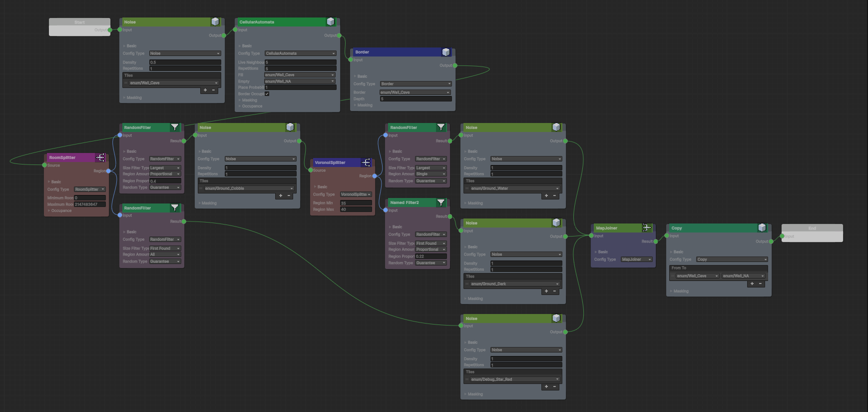This screenshot has width=868, height=412.
Task: Remove a From To entry with minus button in Copy node
Action: tap(760, 283)
